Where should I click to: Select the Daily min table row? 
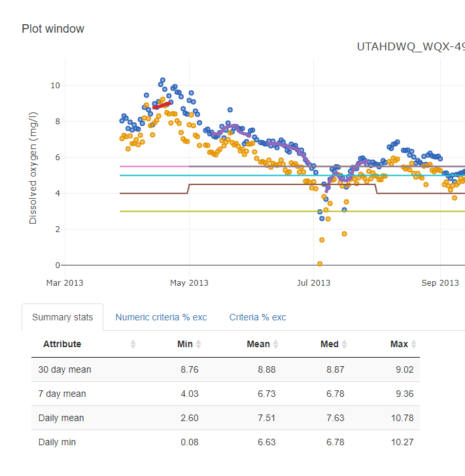tap(225, 442)
